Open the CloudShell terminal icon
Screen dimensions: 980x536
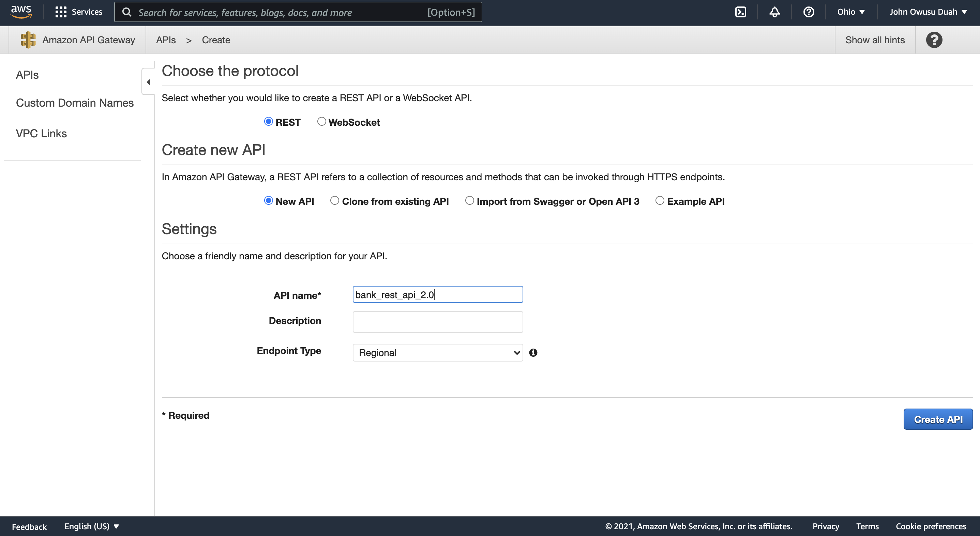tap(740, 12)
